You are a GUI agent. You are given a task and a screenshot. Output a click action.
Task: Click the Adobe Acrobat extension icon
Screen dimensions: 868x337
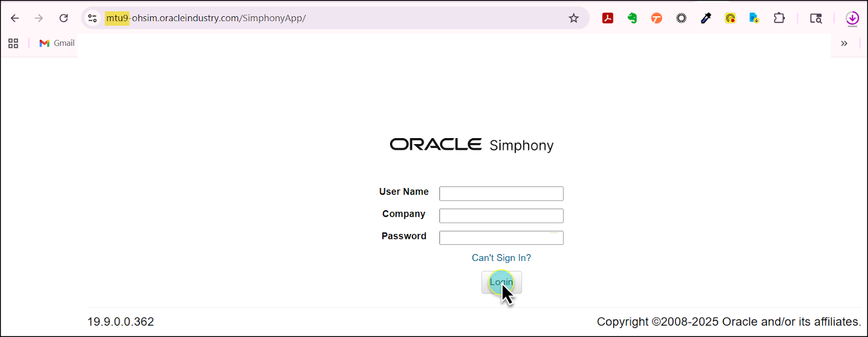tap(608, 18)
